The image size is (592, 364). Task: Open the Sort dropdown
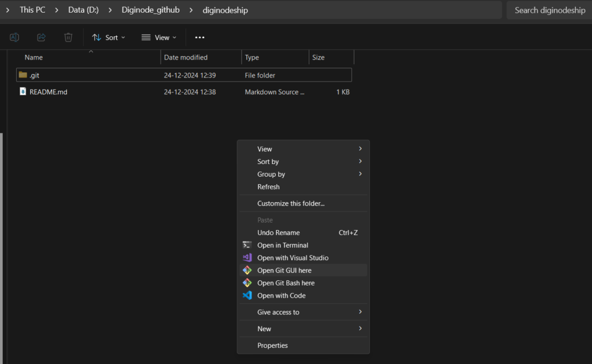tap(108, 37)
